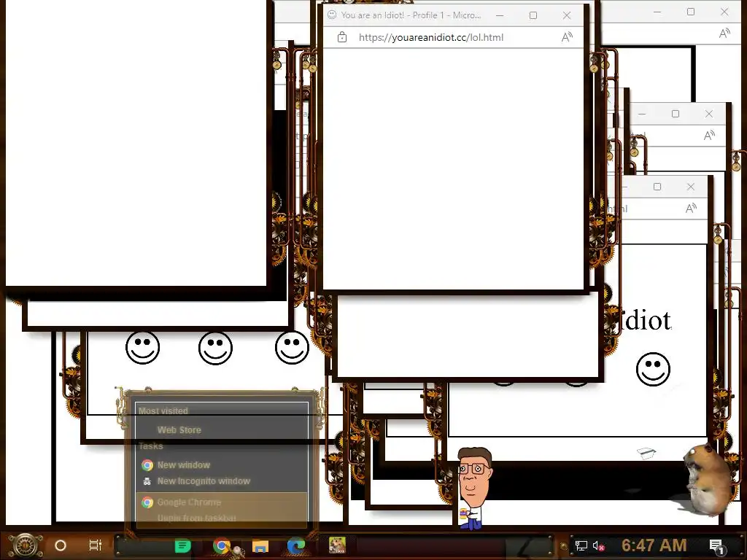Open Cortana search circle on taskbar
Screen dimensions: 747x560
pyautogui.click(x=61, y=545)
